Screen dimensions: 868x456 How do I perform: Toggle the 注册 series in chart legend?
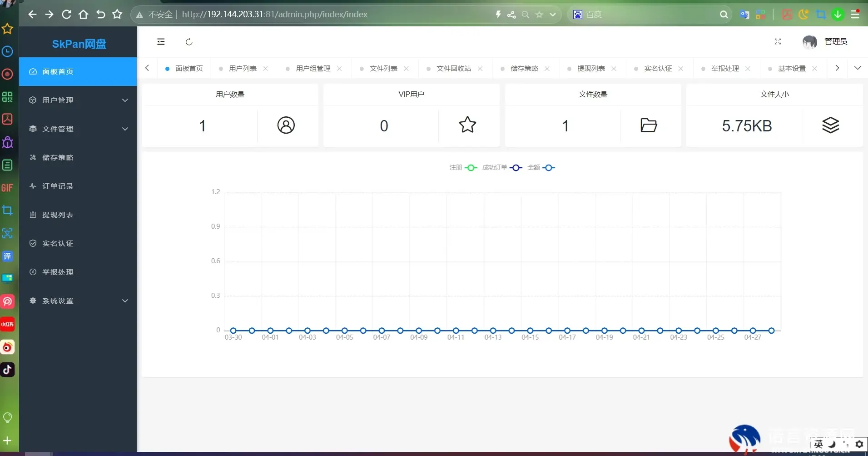pyautogui.click(x=463, y=168)
